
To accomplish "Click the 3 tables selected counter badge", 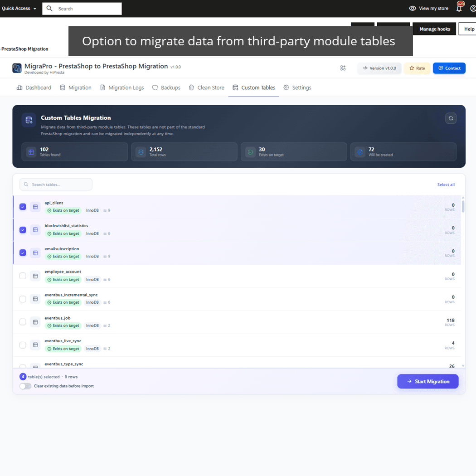I will click(x=23, y=377).
